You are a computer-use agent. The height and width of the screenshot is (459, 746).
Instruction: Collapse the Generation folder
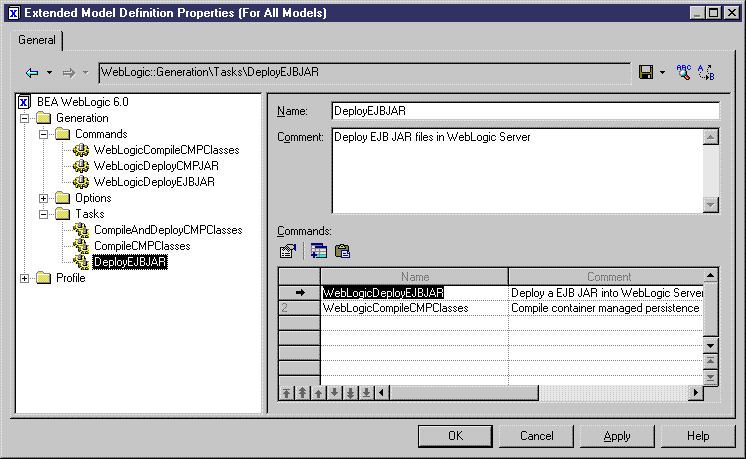pyautogui.click(x=24, y=118)
